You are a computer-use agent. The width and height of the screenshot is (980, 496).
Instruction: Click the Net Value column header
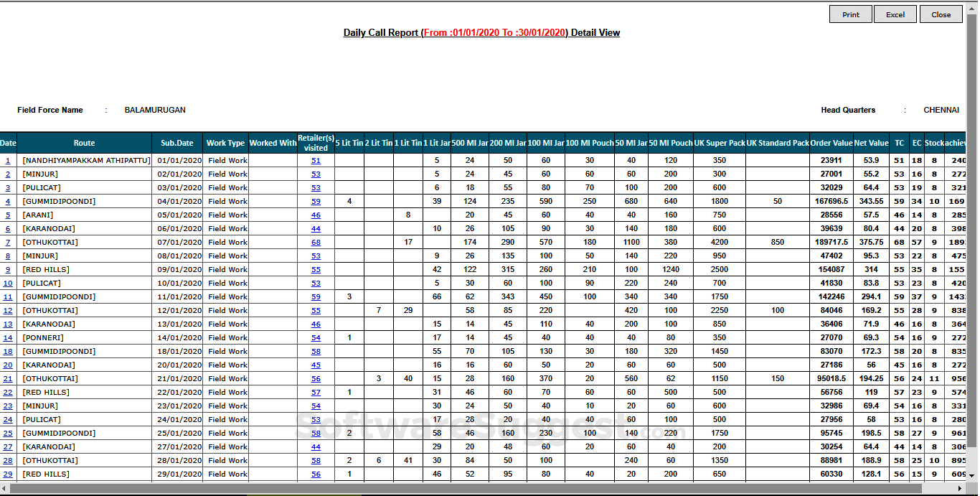click(870, 143)
